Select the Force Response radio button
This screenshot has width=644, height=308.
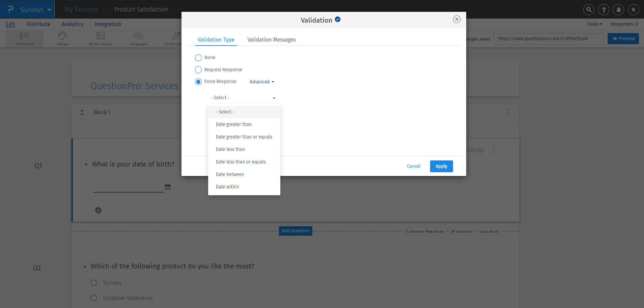(198, 81)
